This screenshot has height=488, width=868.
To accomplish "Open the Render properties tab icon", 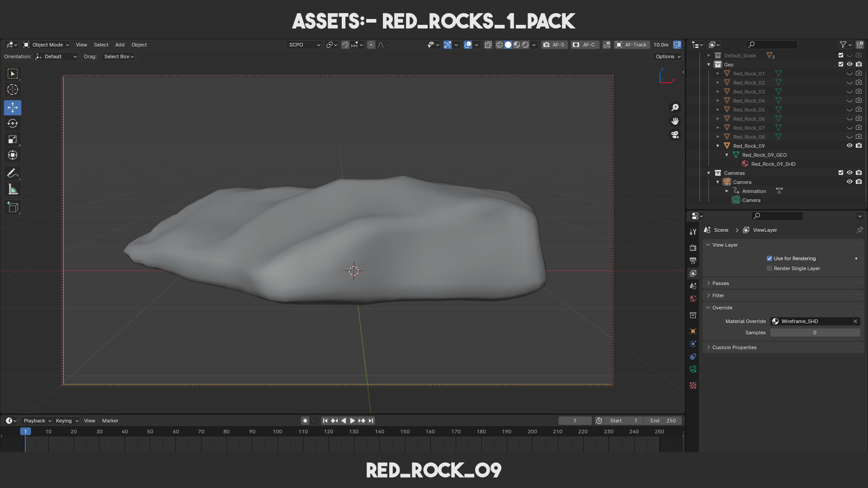I will 693,248.
